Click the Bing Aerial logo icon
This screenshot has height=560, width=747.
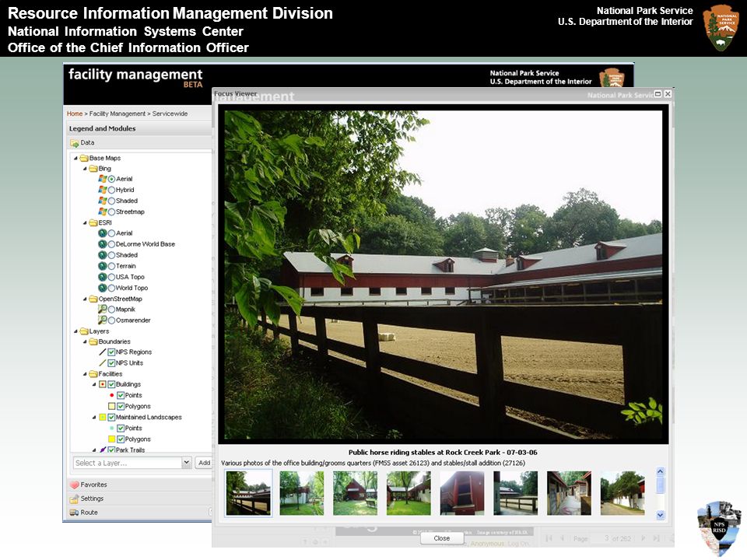click(x=103, y=179)
